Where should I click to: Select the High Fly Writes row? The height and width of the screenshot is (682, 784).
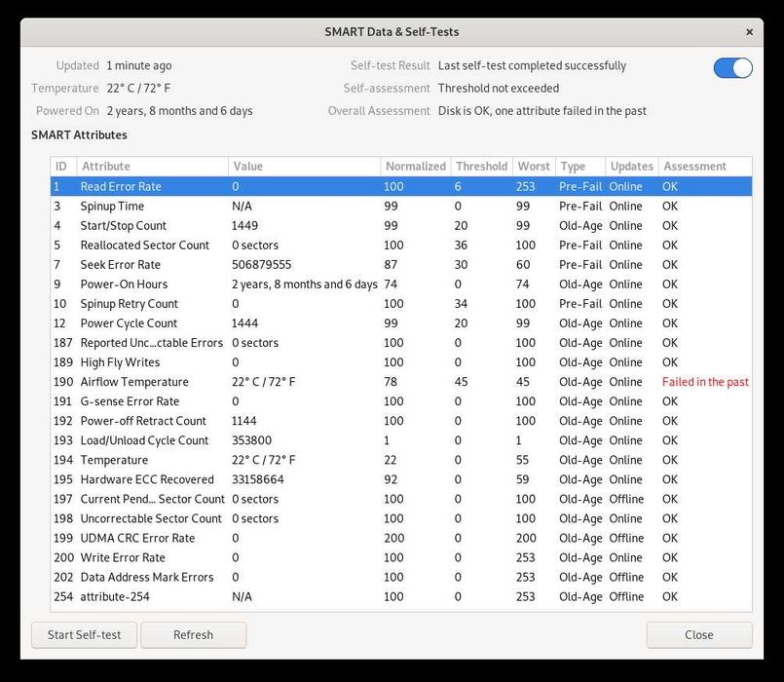coord(401,362)
